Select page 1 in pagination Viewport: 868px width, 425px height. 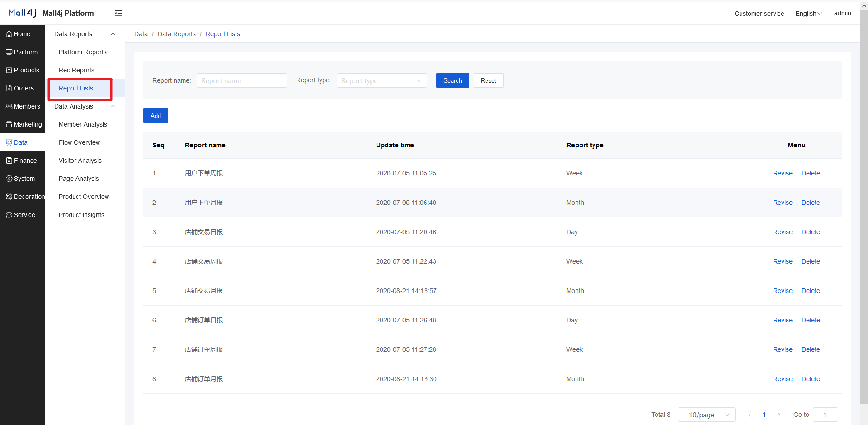click(x=764, y=415)
